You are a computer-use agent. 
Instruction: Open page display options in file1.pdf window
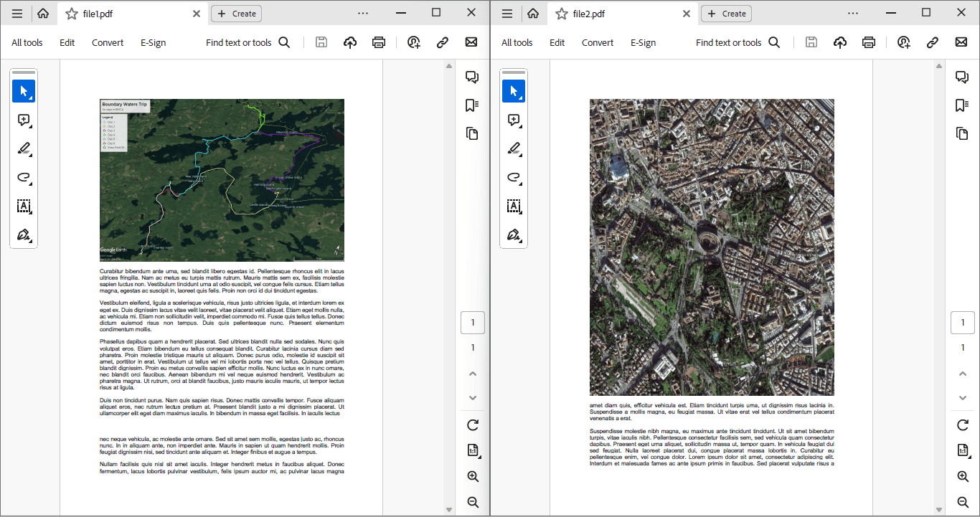(x=473, y=451)
